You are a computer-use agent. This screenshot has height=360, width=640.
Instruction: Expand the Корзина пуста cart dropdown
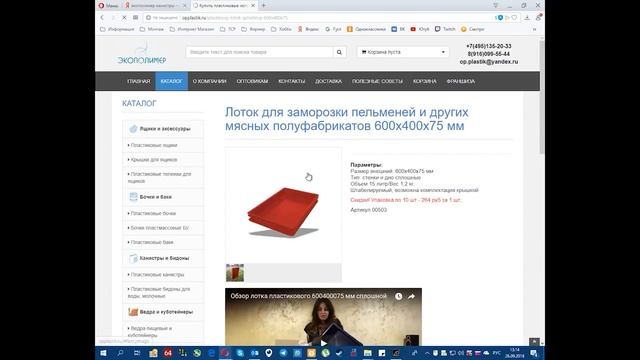(x=403, y=52)
